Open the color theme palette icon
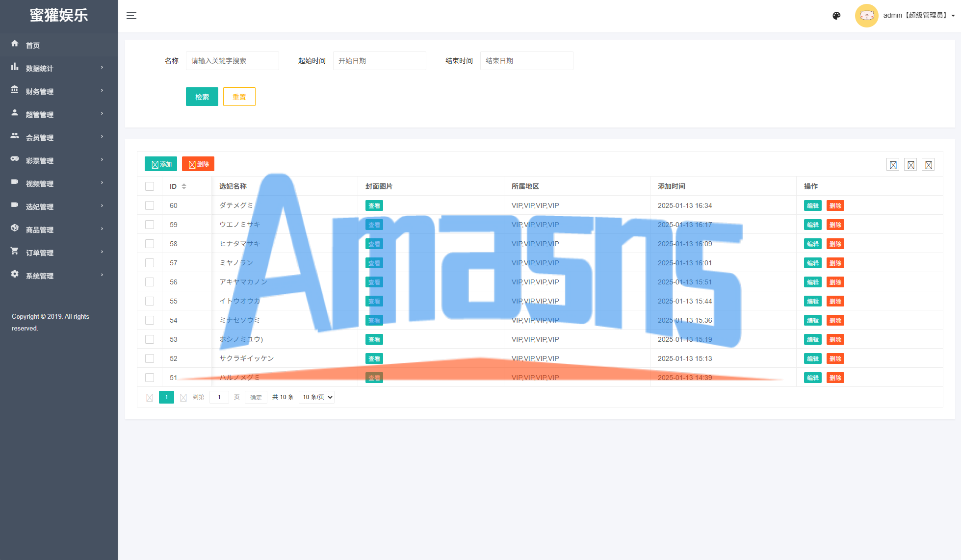 836,16
